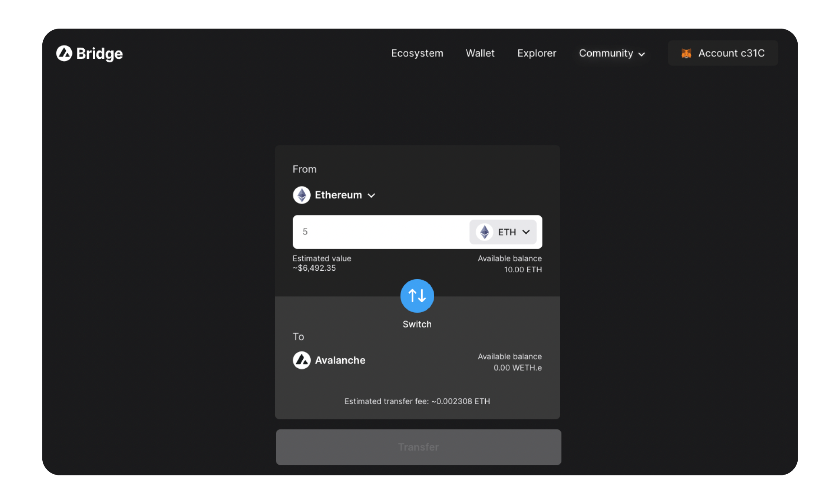Click the Avalanche network icon

click(x=301, y=360)
